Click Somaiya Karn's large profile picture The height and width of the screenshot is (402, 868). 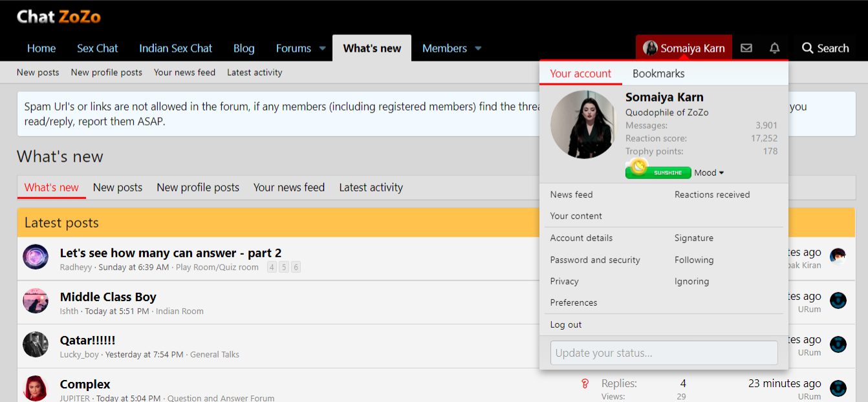(x=583, y=125)
